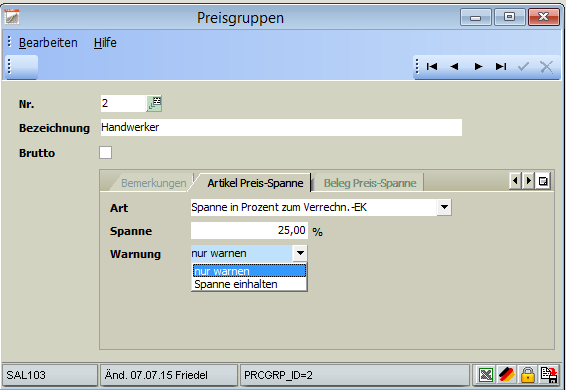Open the lookup icon next to Nr. field
This screenshot has width=566, height=390.
154,104
